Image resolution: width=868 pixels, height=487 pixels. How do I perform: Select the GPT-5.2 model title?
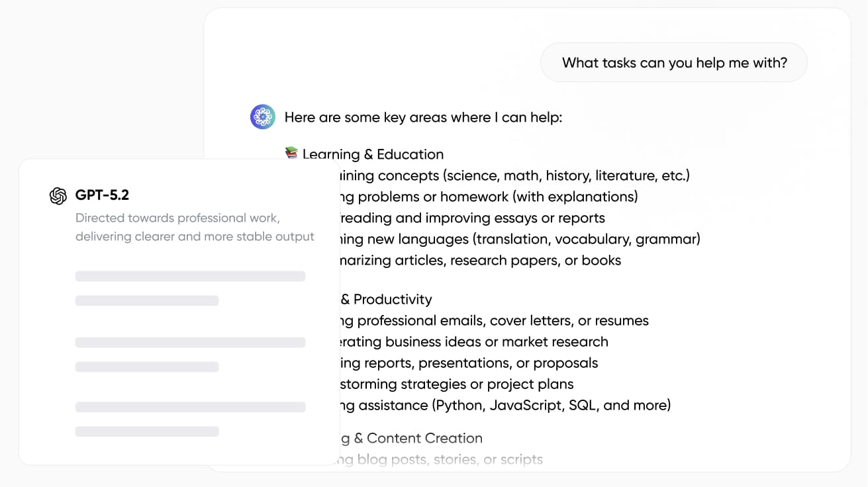pos(102,196)
